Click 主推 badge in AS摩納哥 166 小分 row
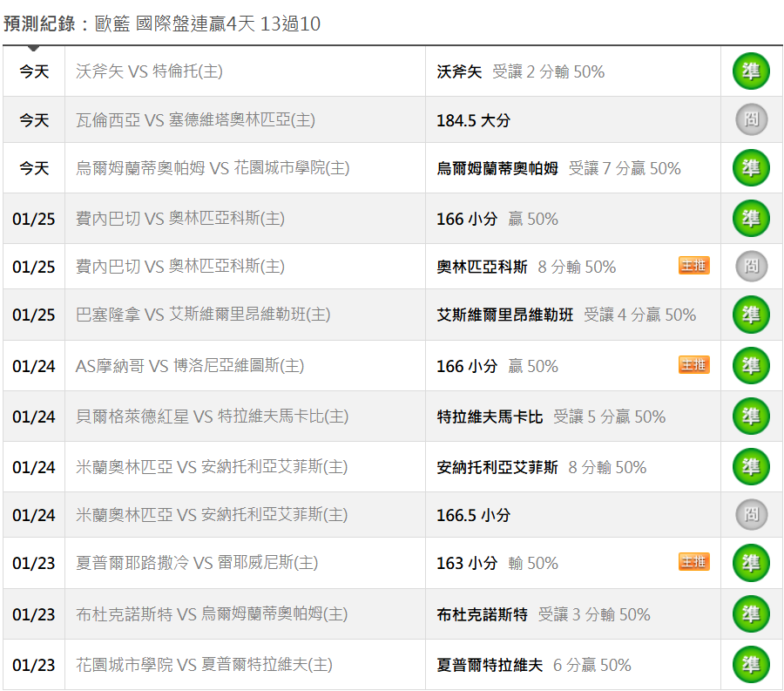This screenshot has width=784, height=691. 694,365
